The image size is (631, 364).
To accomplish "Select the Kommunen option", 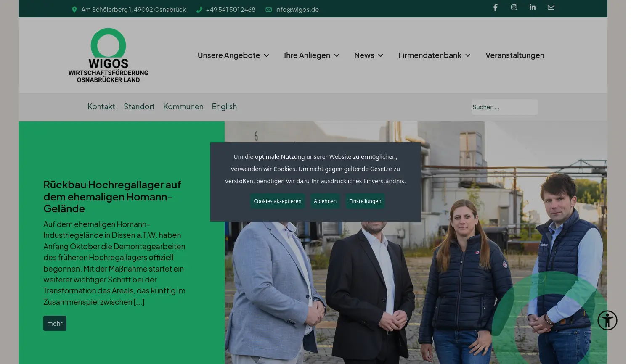I will (x=183, y=106).
